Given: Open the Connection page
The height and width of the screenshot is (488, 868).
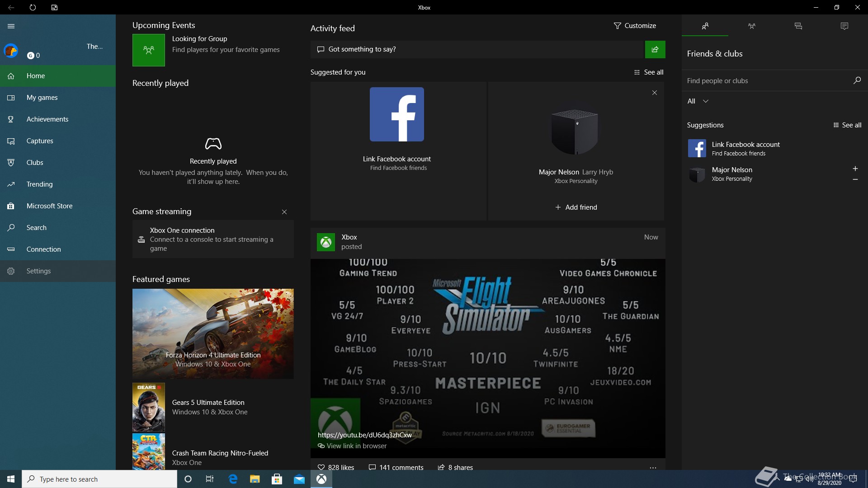Looking at the screenshot, I should pos(58,249).
